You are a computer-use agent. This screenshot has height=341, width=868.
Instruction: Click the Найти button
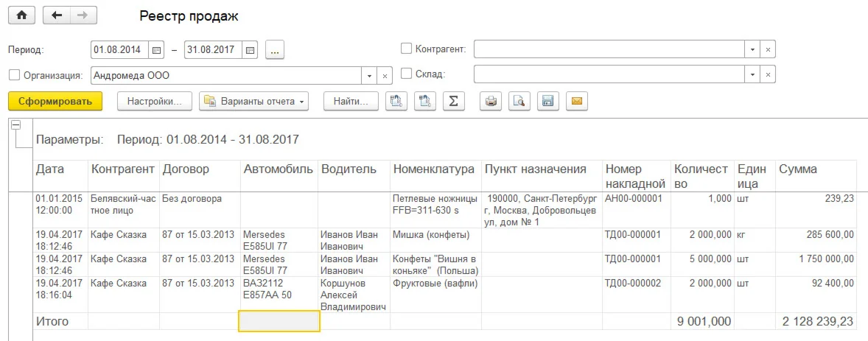point(351,102)
